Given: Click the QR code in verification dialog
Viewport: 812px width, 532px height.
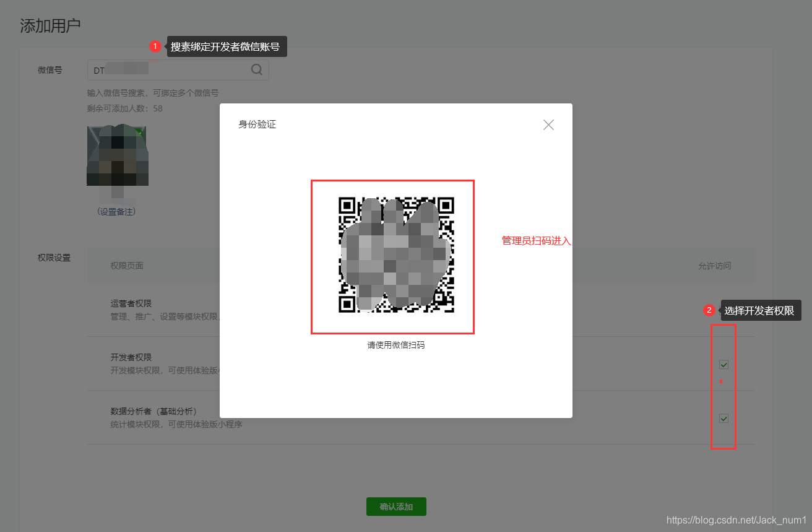Looking at the screenshot, I should point(396,255).
